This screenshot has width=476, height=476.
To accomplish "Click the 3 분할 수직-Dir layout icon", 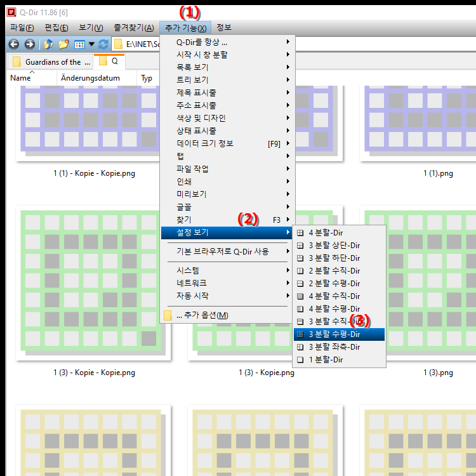I will tap(300, 322).
